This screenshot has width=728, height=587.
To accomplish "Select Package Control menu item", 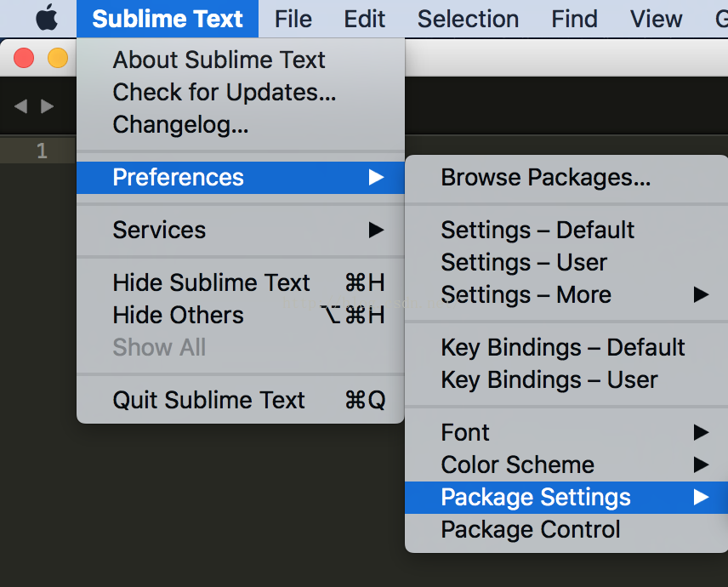I will click(x=566, y=529).
